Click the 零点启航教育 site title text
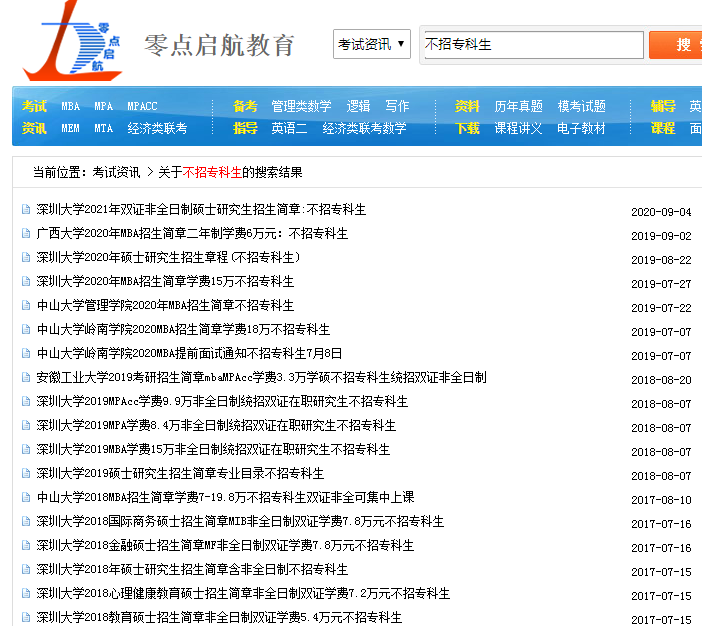The image size is (702, 626). pos(219,45)
